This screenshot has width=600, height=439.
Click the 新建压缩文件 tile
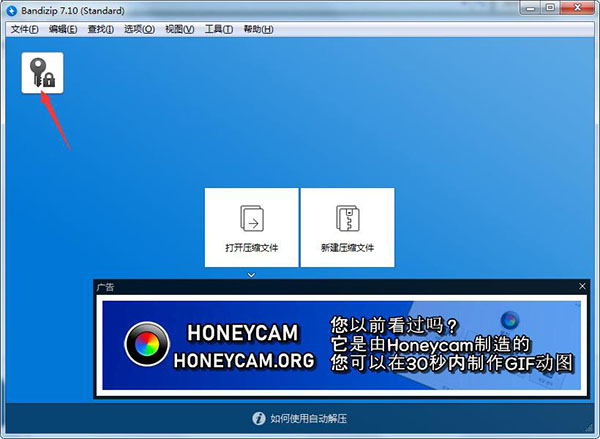click(347, 227)
